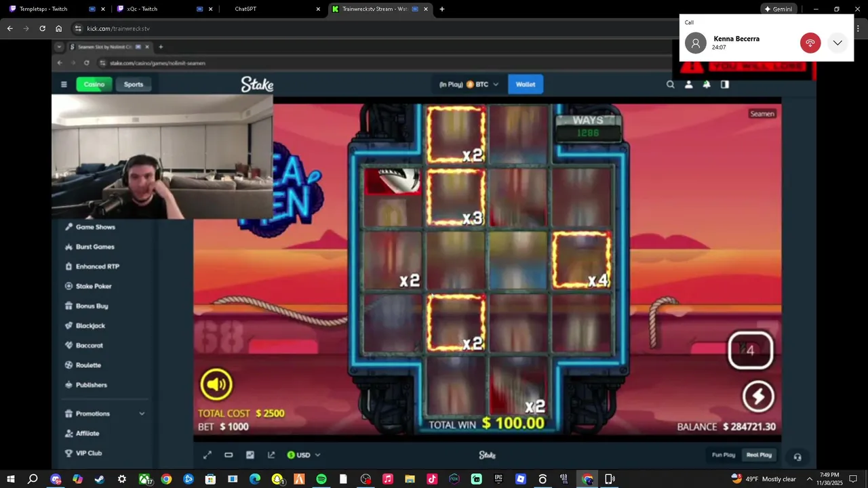Open Epic Games from taskbar
868x488 pixels.
pyautogui.click(x=498, y=479)
